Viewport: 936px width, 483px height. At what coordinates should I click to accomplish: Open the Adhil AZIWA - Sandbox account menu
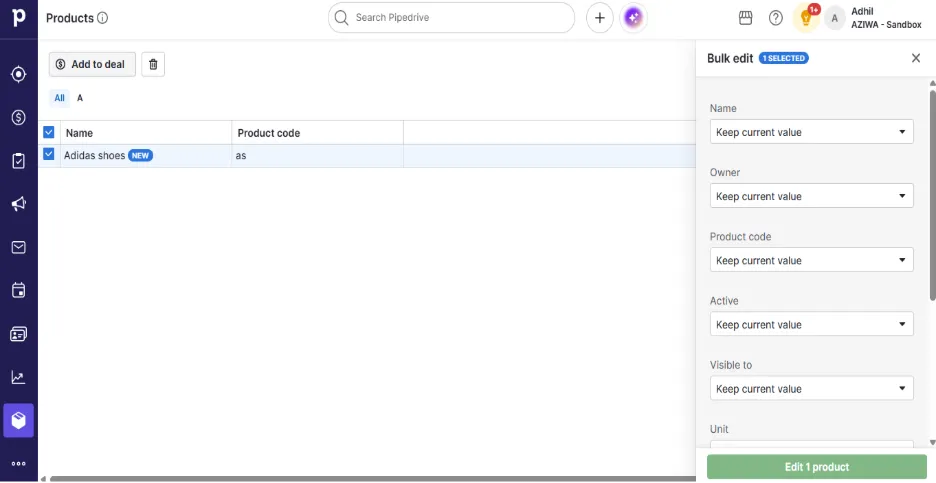coord(886,18)
